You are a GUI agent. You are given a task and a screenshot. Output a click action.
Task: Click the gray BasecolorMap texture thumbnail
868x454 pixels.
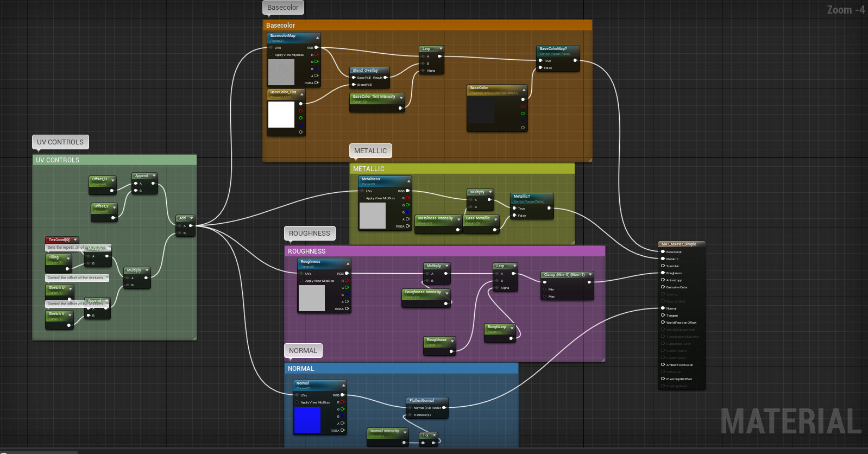281,72
